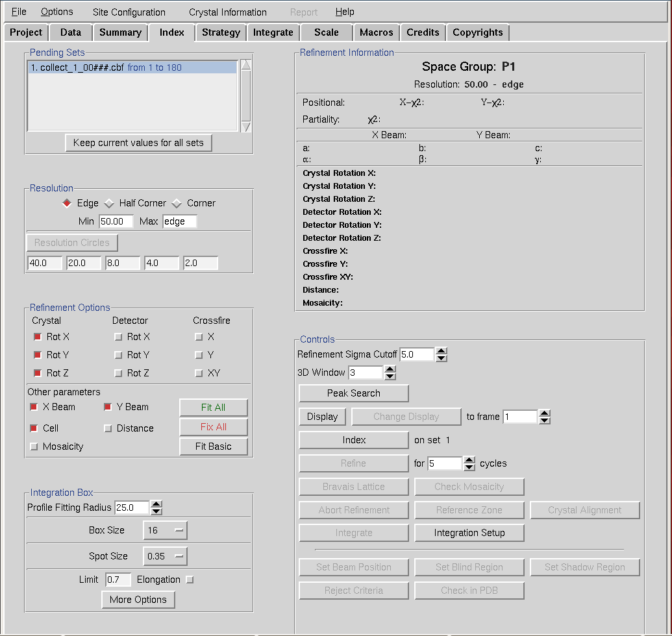
Task: Click the Peak Search button
Action: point(353,393)
